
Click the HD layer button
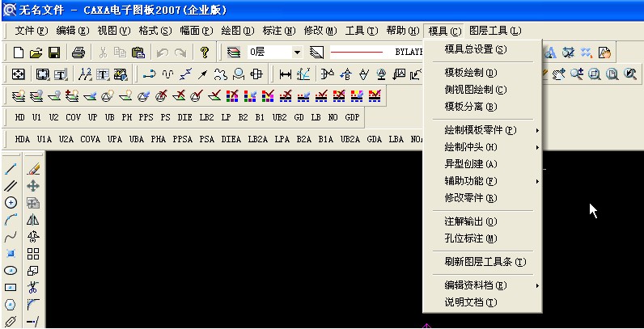click(x=19, y=117)
